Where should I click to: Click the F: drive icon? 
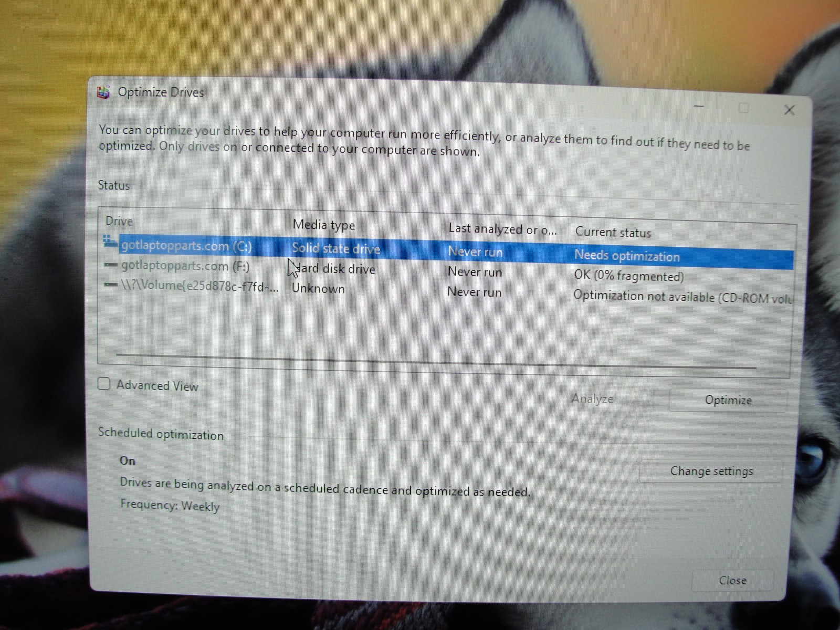tap(111, 265)
